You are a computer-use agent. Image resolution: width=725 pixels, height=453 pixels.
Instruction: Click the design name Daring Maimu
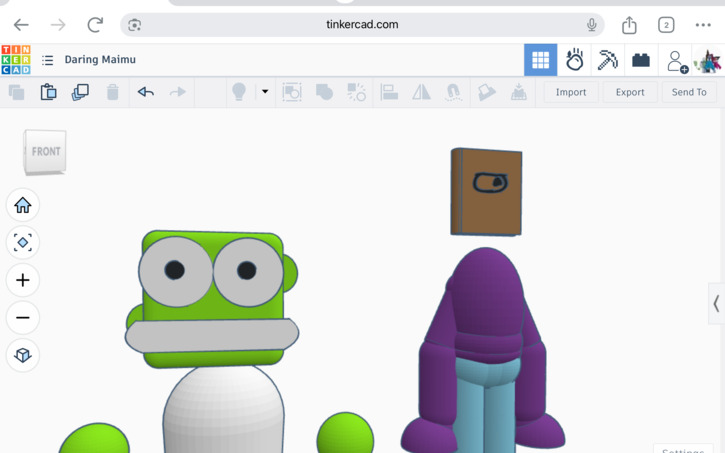click(x=100, y=60)
